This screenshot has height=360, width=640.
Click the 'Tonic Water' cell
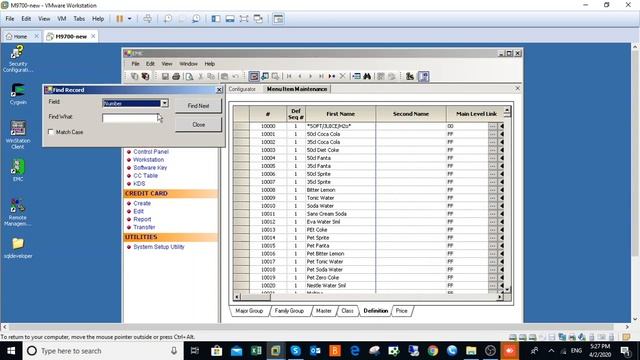pyautogui.click(x=340, y=198)
